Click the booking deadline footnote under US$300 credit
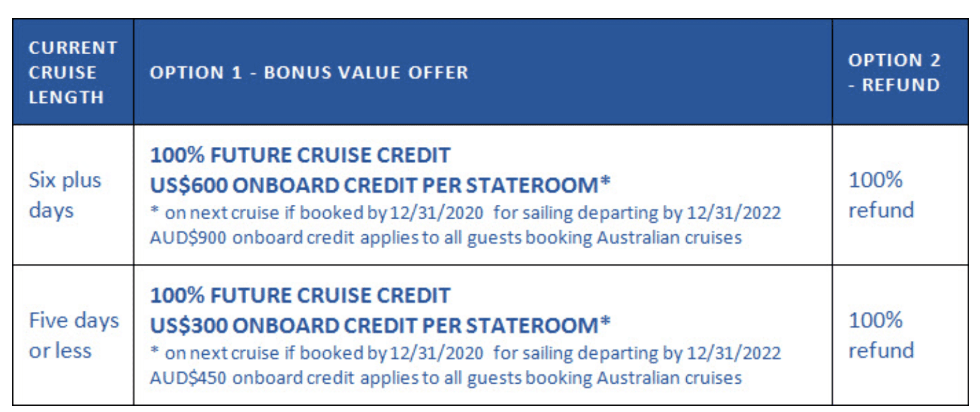This screenshot has height=412, width=980. coord(465,354)
